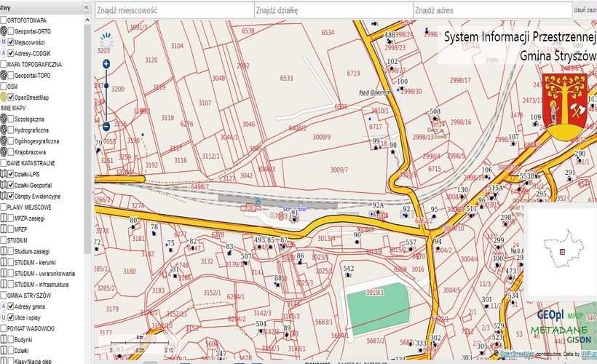Toggle the POWIAT WADOWICKI group checkbox

pos(4,328)
